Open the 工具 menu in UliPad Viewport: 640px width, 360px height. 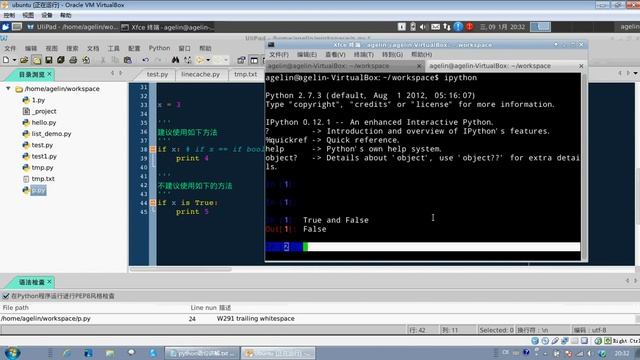[x=113, y=48]
